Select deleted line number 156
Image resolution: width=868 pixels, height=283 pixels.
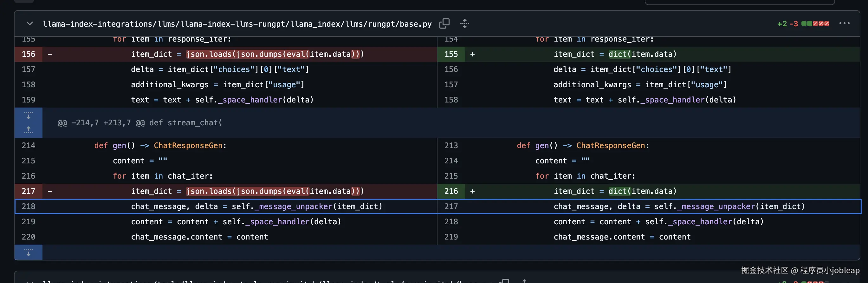pyautogui.click(x=28, y=54)
